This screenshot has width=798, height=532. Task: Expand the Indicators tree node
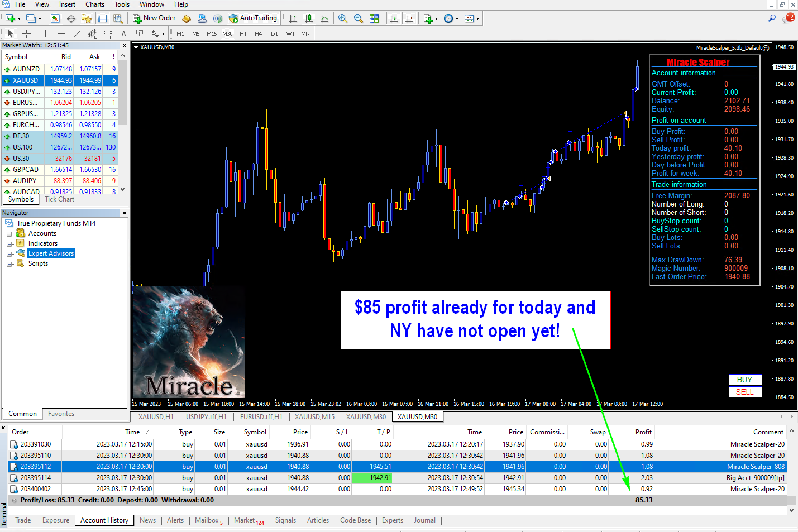tap(9, 244)
